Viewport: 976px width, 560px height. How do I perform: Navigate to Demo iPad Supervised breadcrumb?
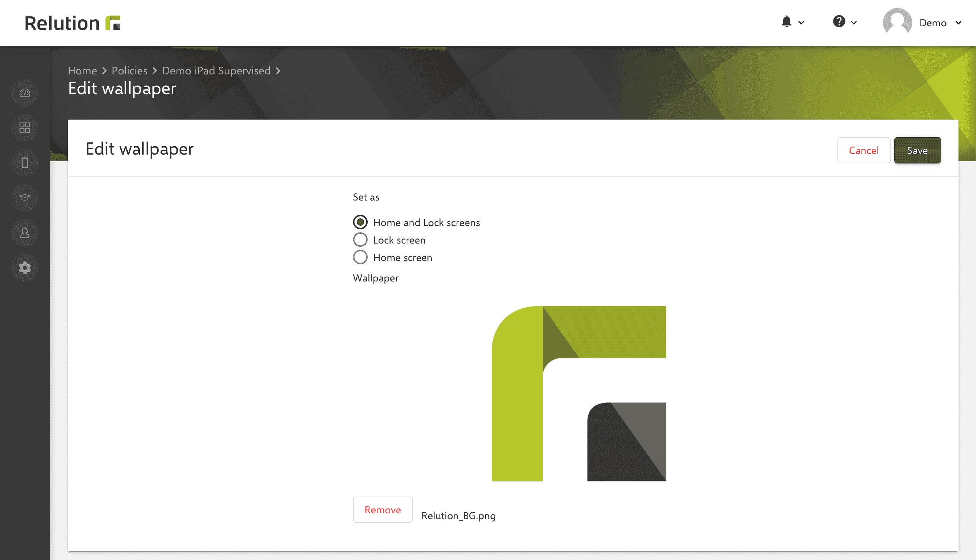pos(216,70)
